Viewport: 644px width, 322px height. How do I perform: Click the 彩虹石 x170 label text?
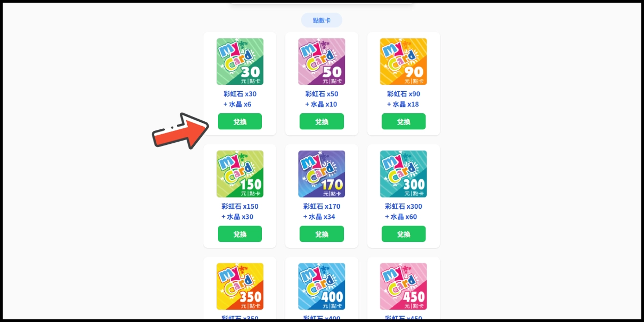(x=321, y=207)
